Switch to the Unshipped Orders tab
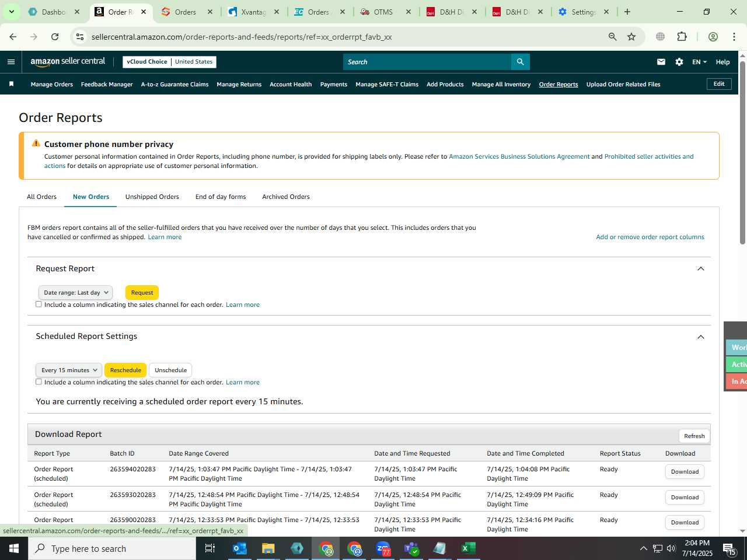The image size is (747, 560). click(152, 197)
